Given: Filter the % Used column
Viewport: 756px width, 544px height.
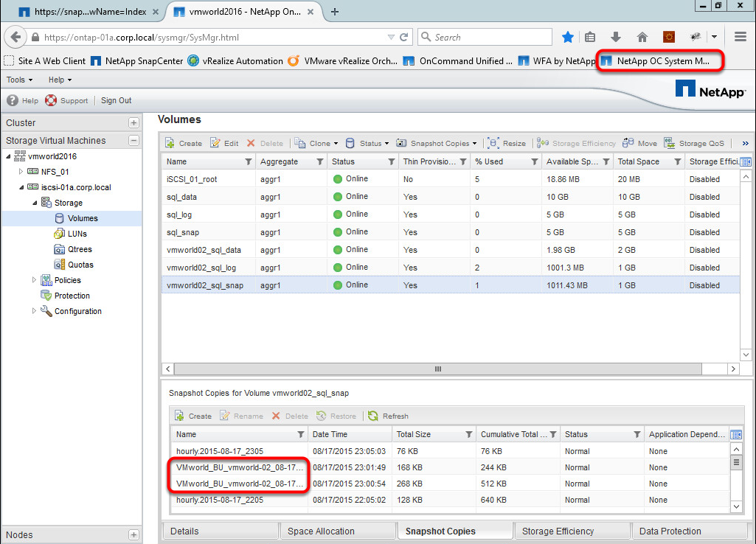Looking at the screenshot, I should pos(534,162).
